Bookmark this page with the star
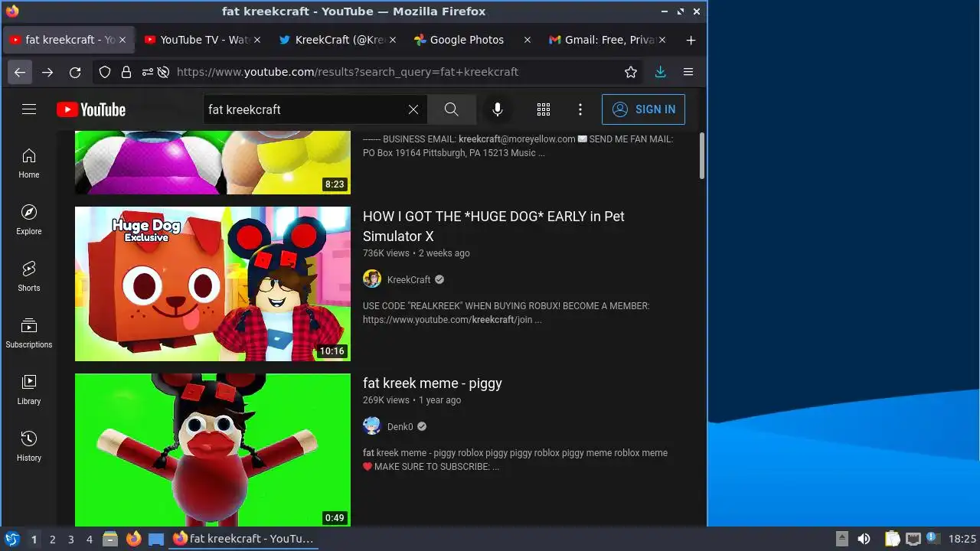The image size is (980, 551). (631, 72)
